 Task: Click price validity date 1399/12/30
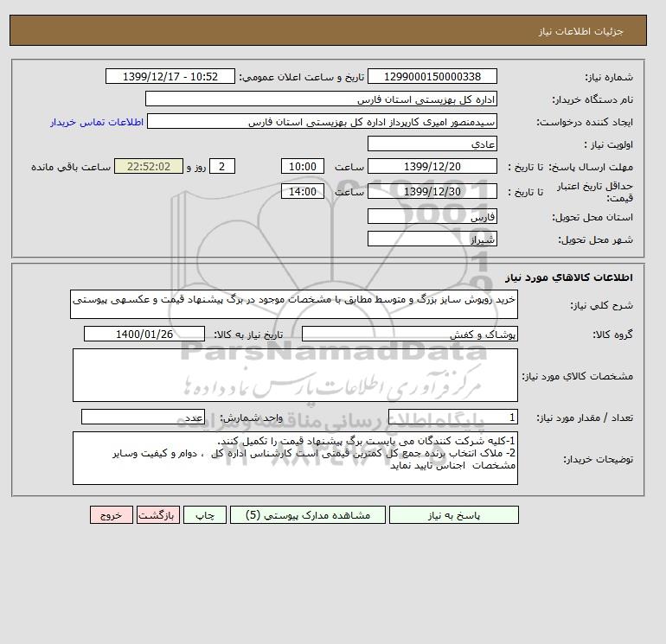pyautogui.click(x=432, y=191)
